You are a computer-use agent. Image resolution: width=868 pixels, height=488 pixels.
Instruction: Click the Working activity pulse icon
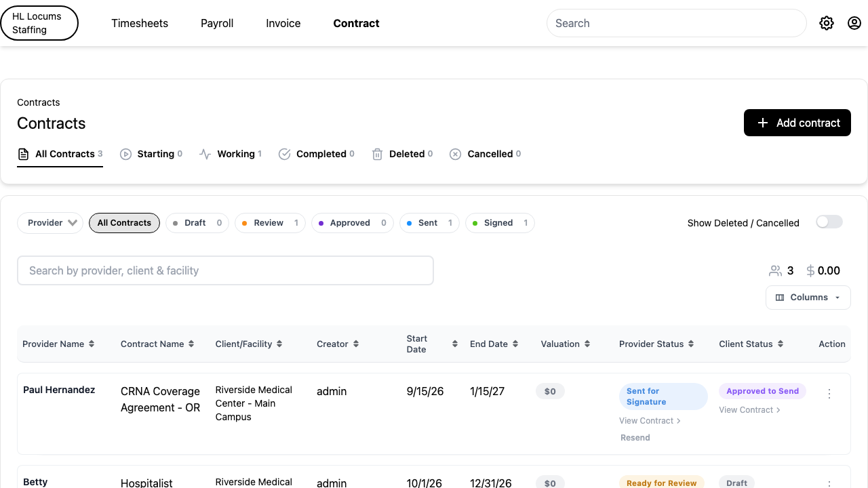pyautogui.click(x=205, y=154)
